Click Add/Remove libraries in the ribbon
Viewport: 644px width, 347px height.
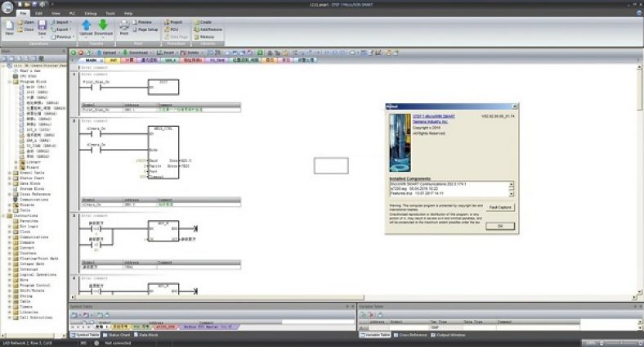pyautogui.click(x=208, y=29)
